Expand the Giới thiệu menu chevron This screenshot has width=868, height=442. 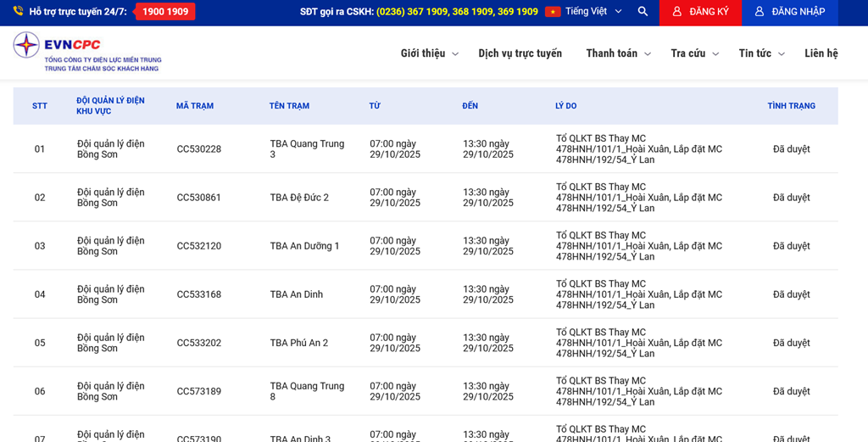click(x=455, y=54)
